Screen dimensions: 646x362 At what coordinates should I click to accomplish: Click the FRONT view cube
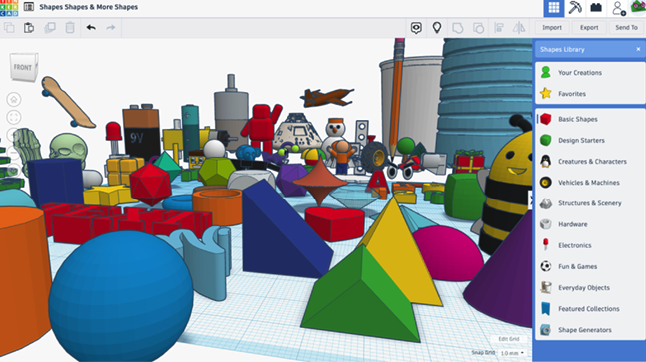click(23, 67)
